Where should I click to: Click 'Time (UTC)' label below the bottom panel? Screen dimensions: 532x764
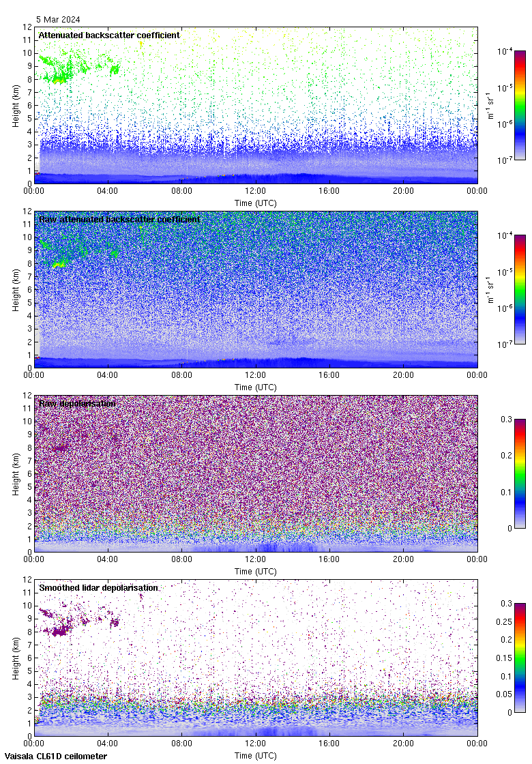[x=255, y=755]
